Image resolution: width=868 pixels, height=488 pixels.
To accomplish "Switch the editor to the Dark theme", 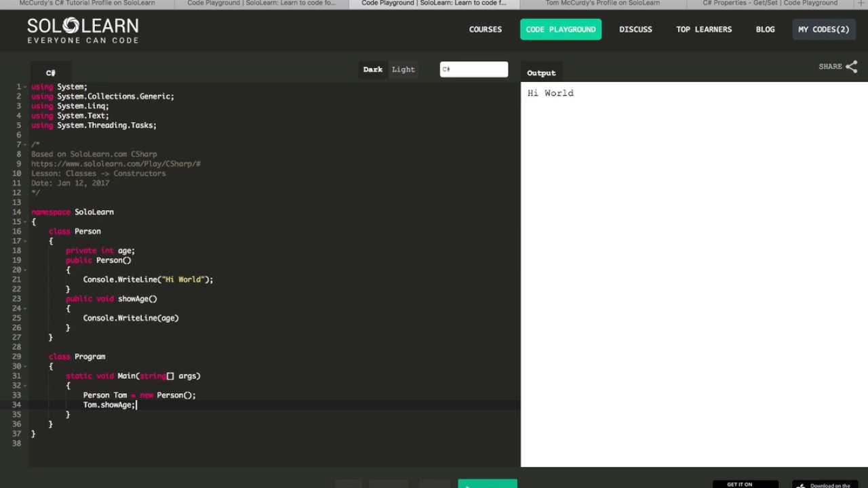I will [372, 69].
